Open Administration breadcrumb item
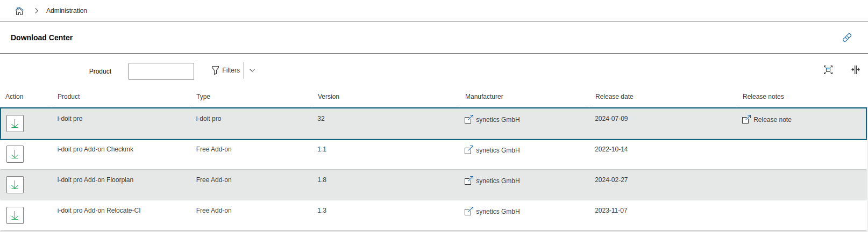 click(x=67, y=11)
